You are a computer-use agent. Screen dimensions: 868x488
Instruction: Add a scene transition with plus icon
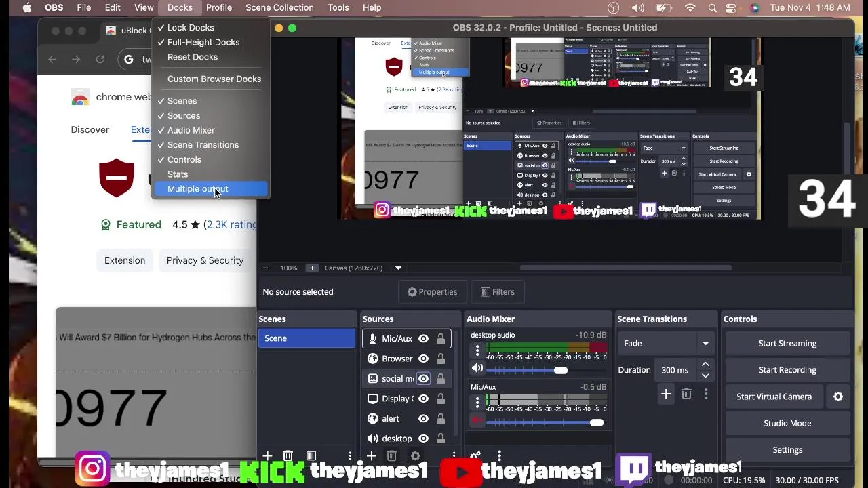[666, 394]
